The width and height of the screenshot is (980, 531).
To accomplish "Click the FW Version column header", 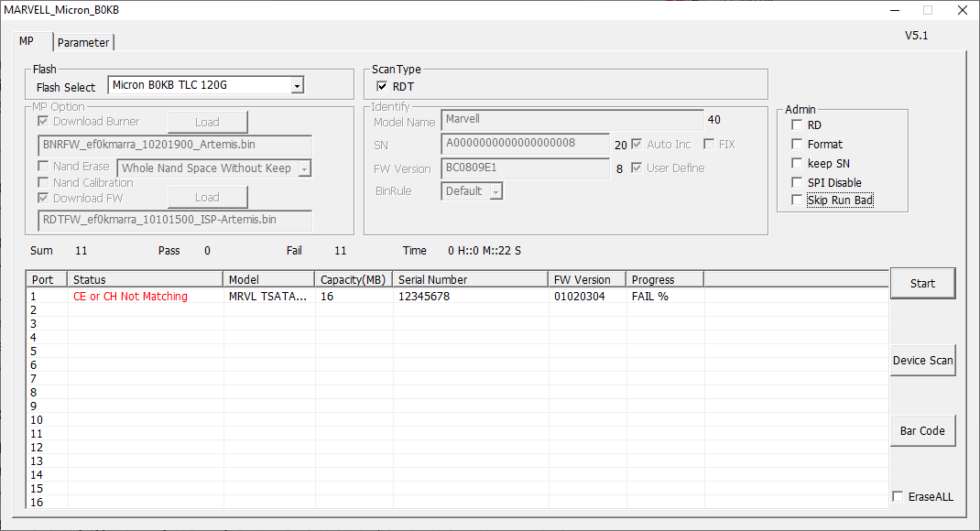I will (587, 280).
